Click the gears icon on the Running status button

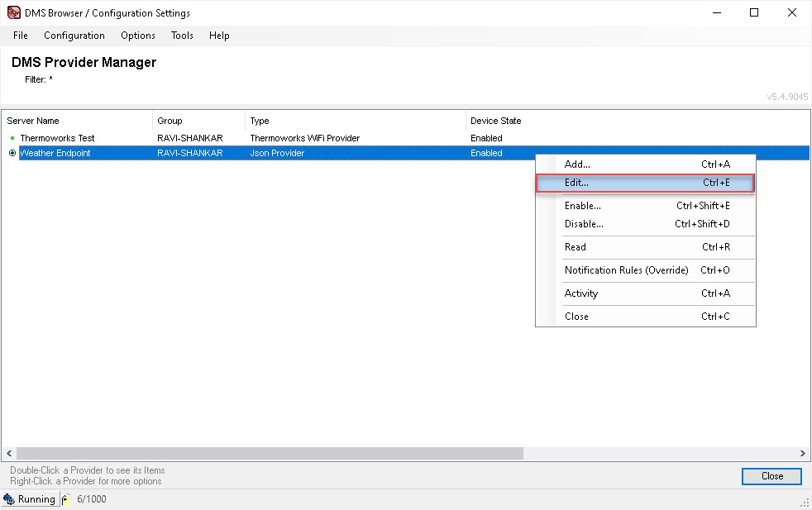[9, 499]
